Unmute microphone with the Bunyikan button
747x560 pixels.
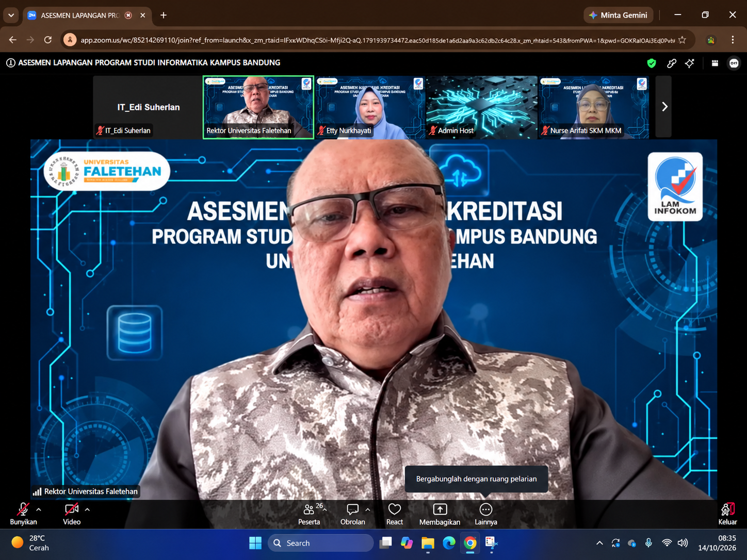(x=23, y=514)
